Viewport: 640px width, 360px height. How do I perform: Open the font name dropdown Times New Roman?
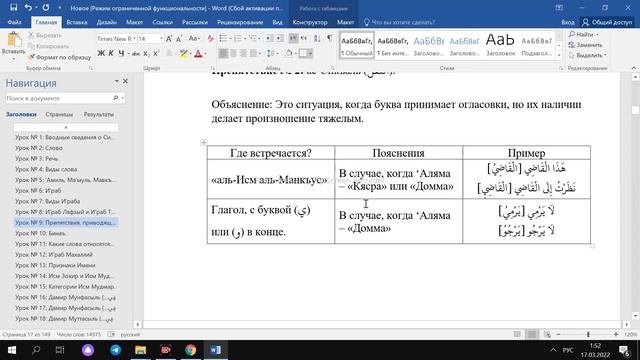tap(134, 39)
